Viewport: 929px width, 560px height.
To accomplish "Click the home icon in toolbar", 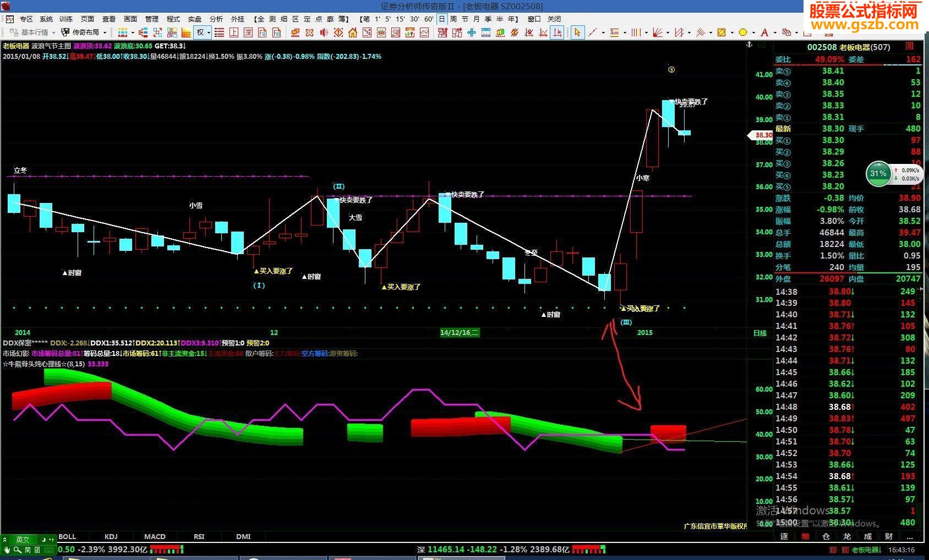I will [x=353, y=32].
